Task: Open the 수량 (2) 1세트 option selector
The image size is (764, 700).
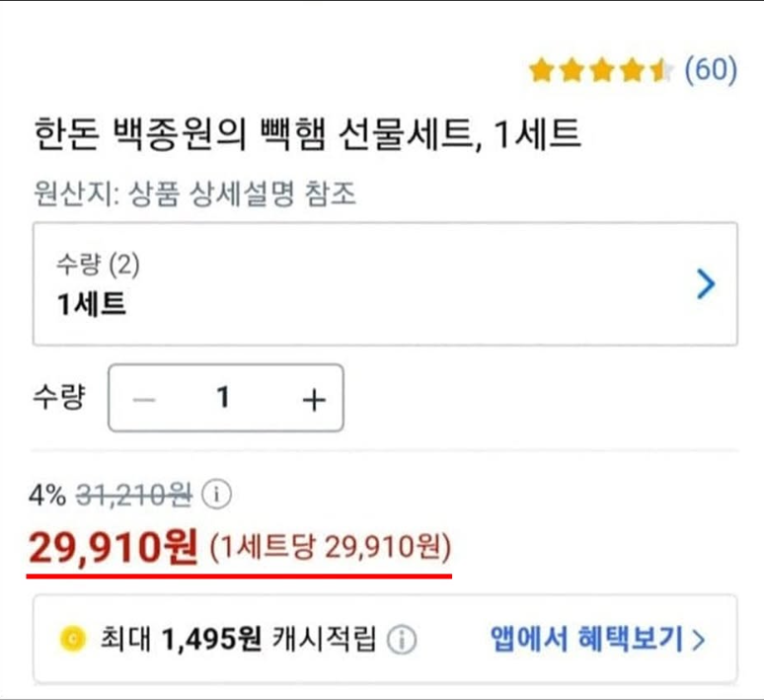Action: coord(385,284)
